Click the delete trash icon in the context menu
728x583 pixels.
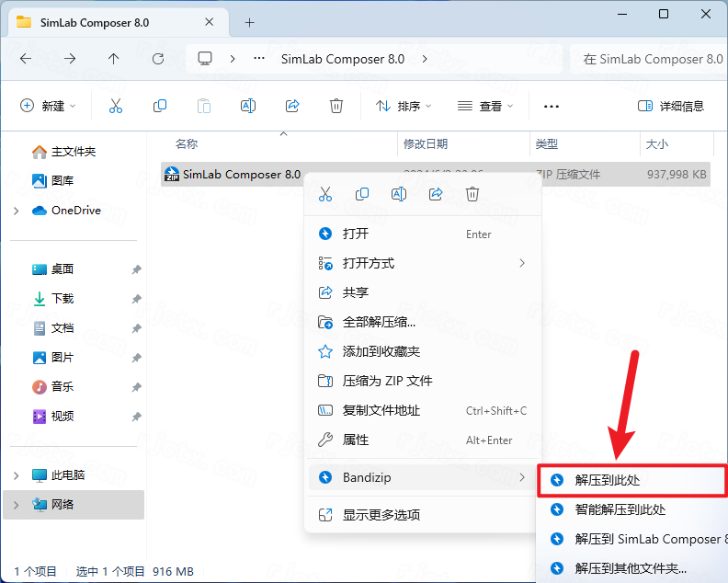click(472, 194)
